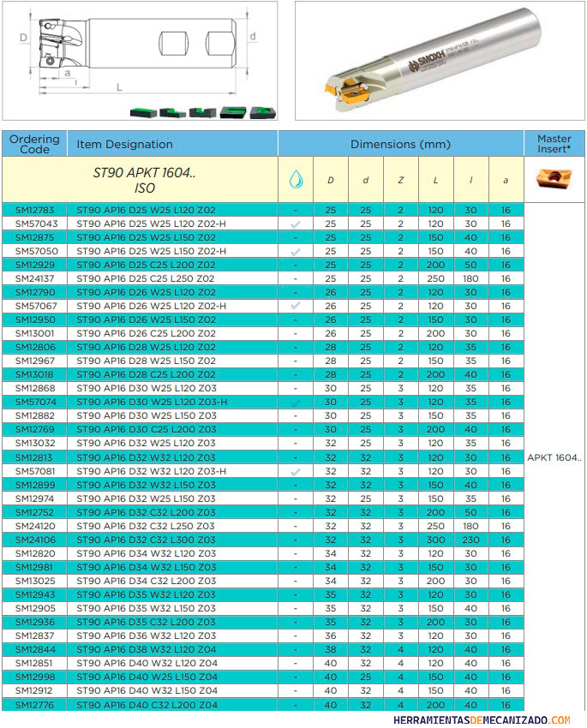The image size is (587, 728).
Task: Click item ST90 AP16 D32 C32 L200 Z03
Action: (147, 512)
